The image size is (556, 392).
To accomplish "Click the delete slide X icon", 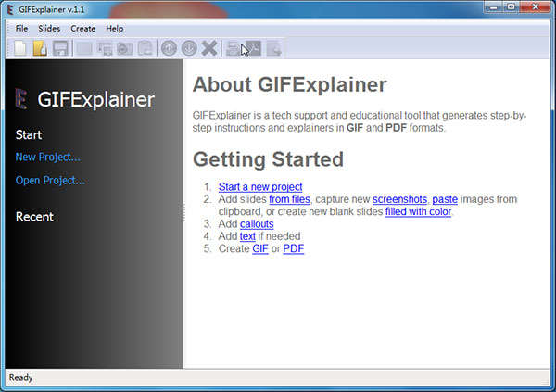I will click(x=209, y=48).
